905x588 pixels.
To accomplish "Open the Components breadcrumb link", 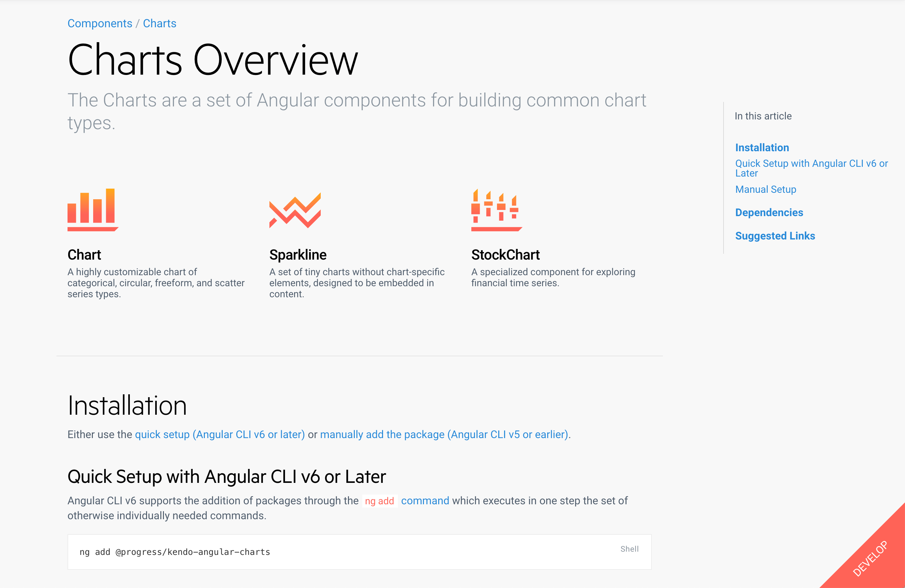I will coord(100,24).
